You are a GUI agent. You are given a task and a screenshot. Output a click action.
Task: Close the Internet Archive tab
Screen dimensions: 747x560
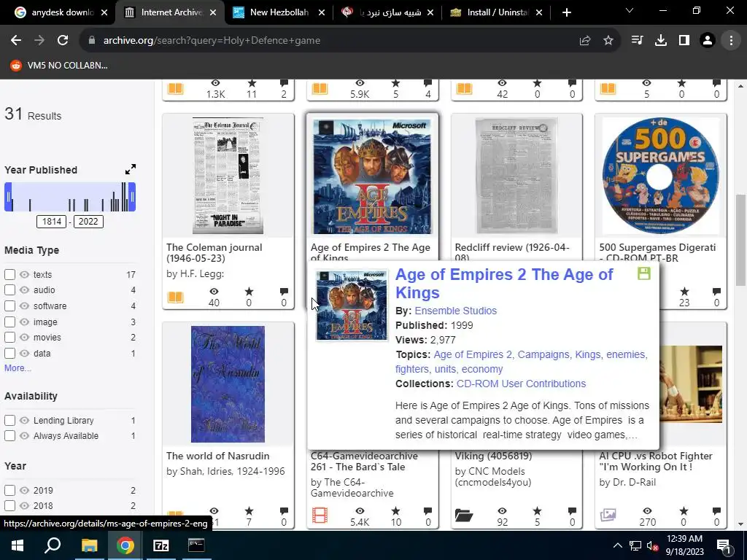(213, 13)
